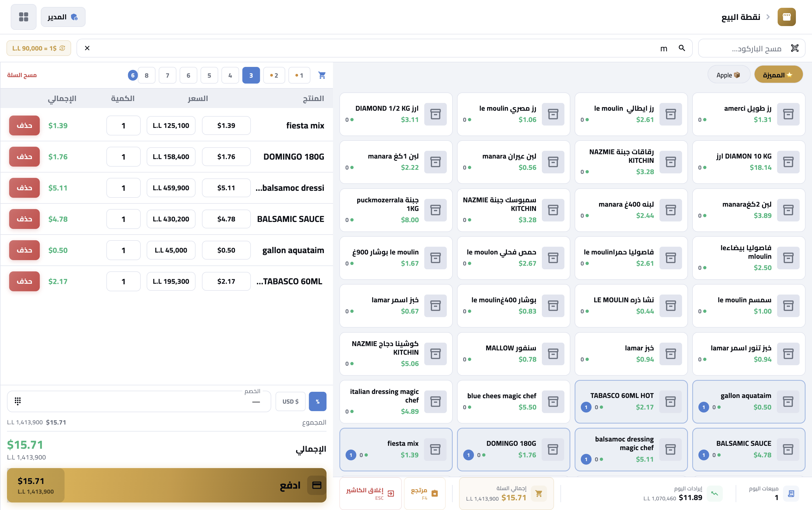This screenshot has height=510, width=812.
Task: Click the search magnifier icon
Action: tap(682, 48)
